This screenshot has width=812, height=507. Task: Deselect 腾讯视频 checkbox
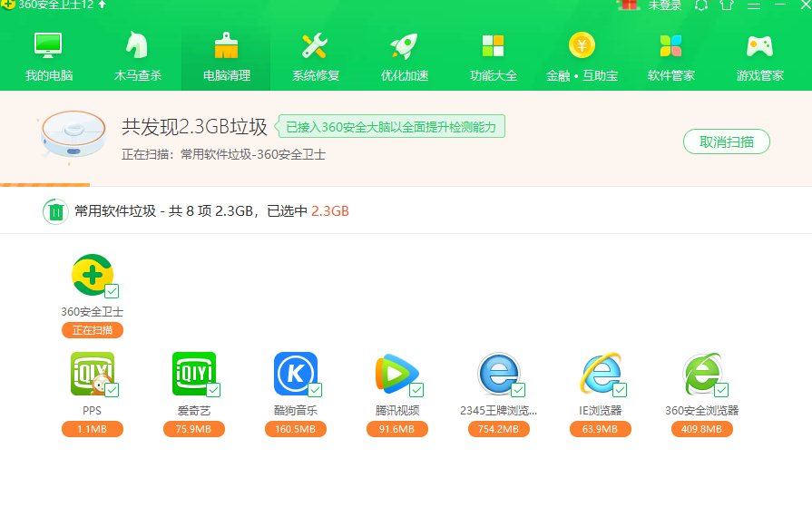click(416, 389)
